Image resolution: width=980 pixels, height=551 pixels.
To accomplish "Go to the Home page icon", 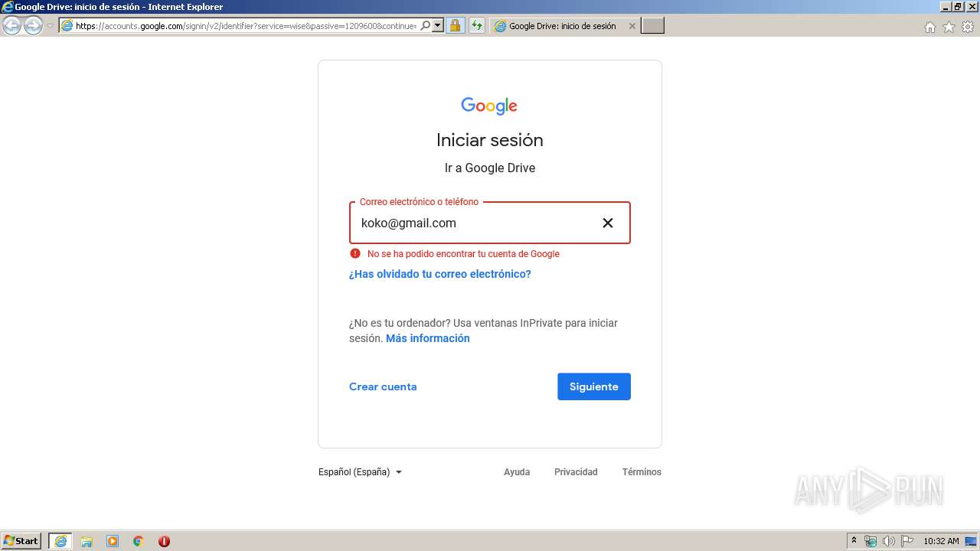I will pos(929,27).
